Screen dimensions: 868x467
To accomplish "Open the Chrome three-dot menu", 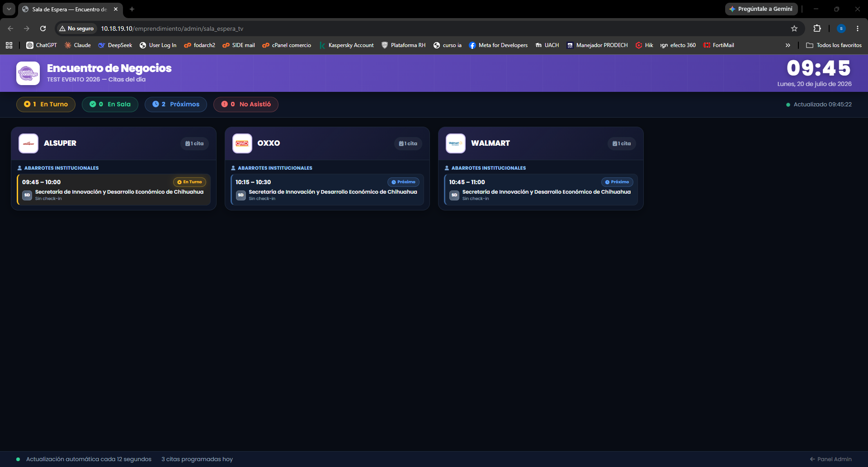I will click(x=858, y=29).
